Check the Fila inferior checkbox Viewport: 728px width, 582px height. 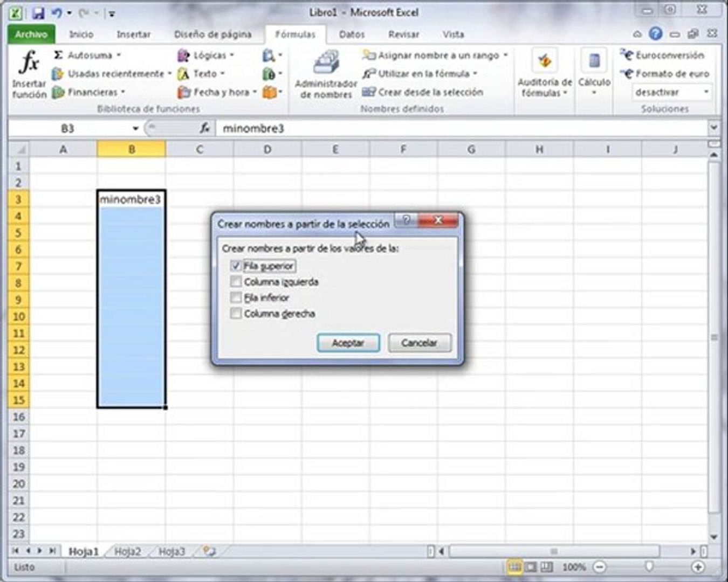point(236,297)
